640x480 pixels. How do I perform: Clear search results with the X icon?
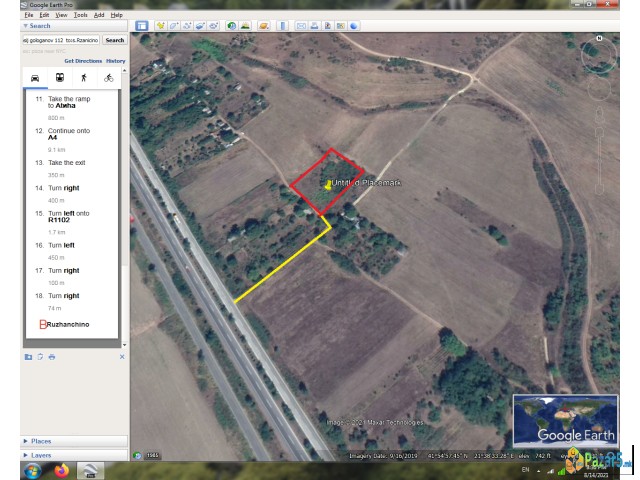[122, 357]
